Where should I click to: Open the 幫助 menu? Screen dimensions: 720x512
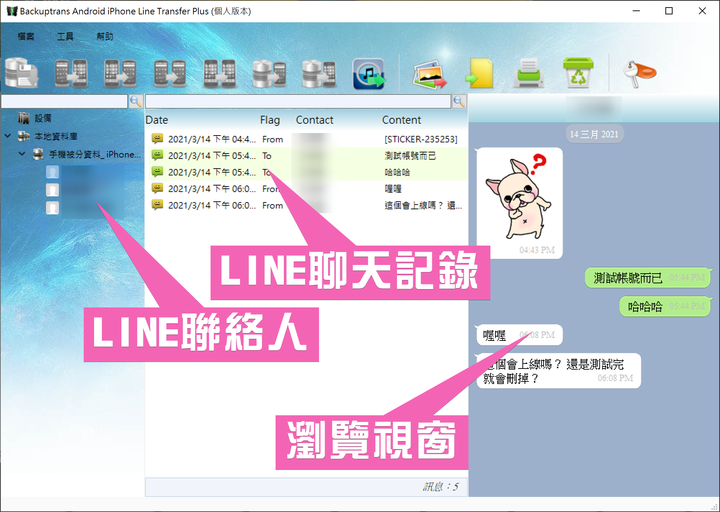point(105,36)
